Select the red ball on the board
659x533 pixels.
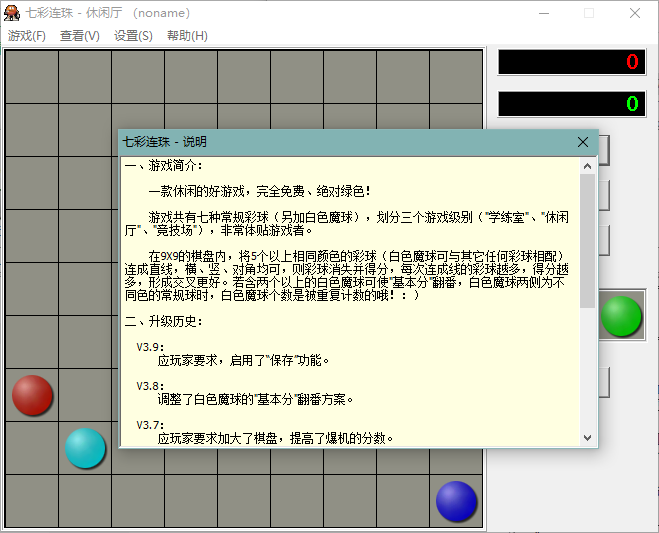pyautogui.click(x=32, y=395)
